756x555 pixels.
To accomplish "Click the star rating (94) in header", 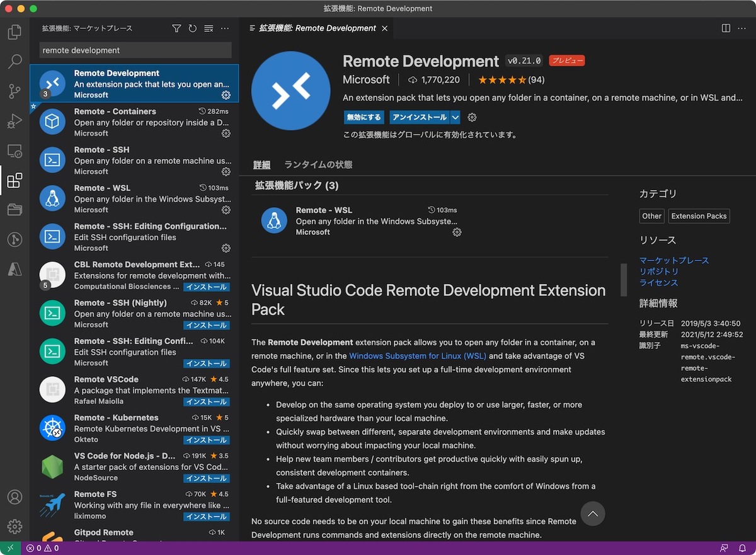I will tap(511, 80).
